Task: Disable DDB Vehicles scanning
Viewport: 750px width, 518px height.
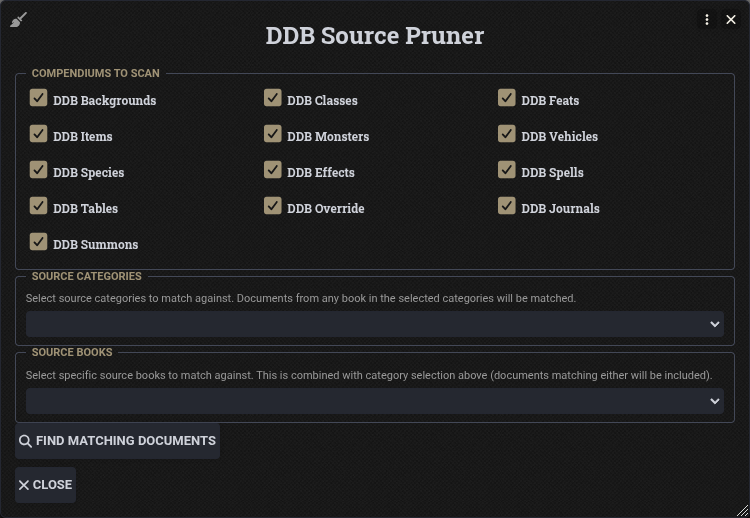Action: click(507, 133)
